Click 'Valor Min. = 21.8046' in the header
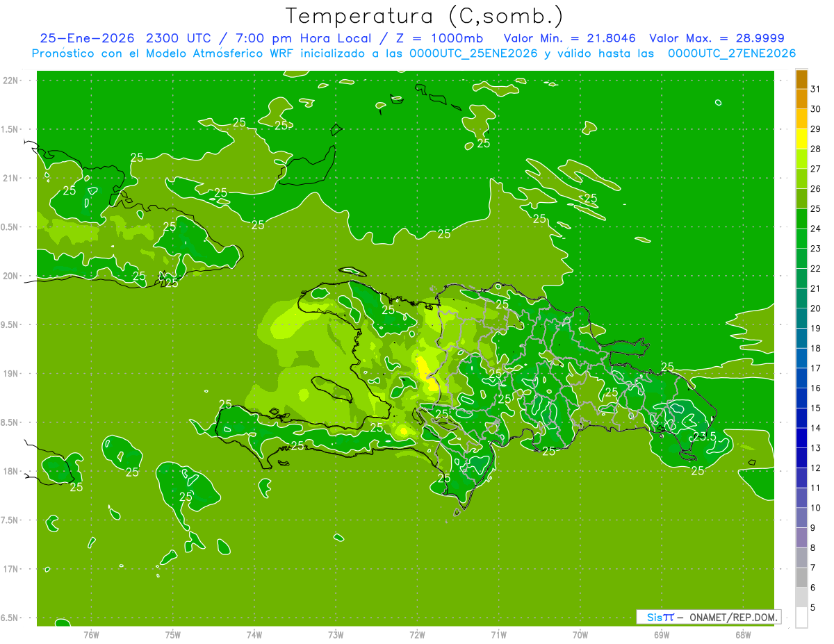This screenshot has width=834, height=644. coord(569,38)
